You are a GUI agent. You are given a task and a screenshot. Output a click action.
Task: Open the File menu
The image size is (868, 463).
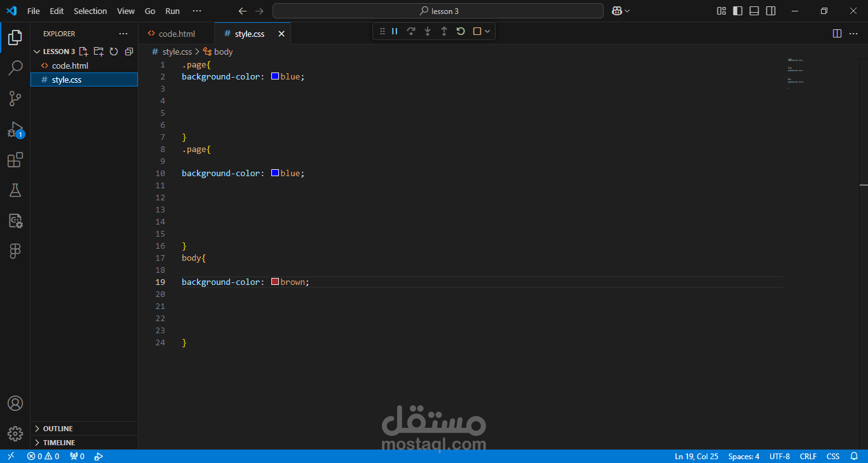tap(34, 11)
